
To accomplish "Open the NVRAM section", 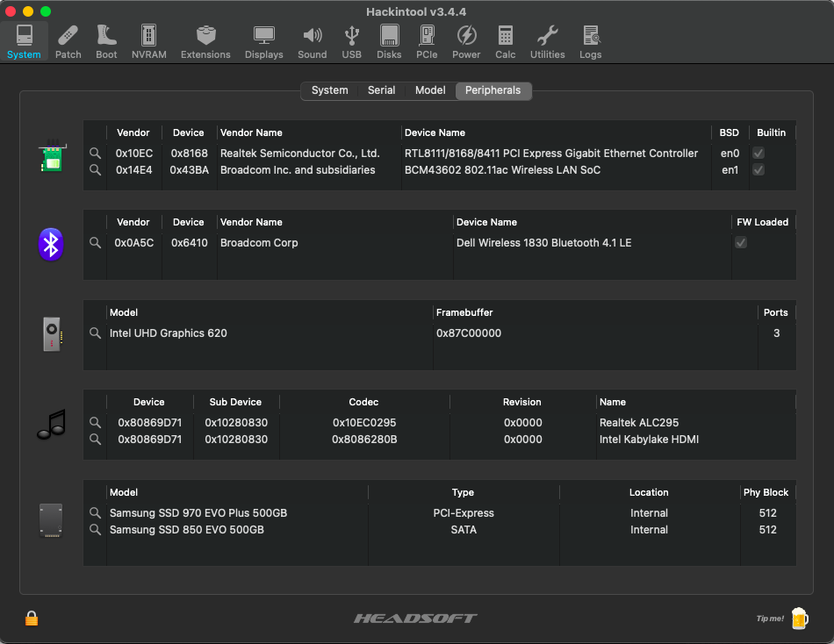I will click(149, 41).
